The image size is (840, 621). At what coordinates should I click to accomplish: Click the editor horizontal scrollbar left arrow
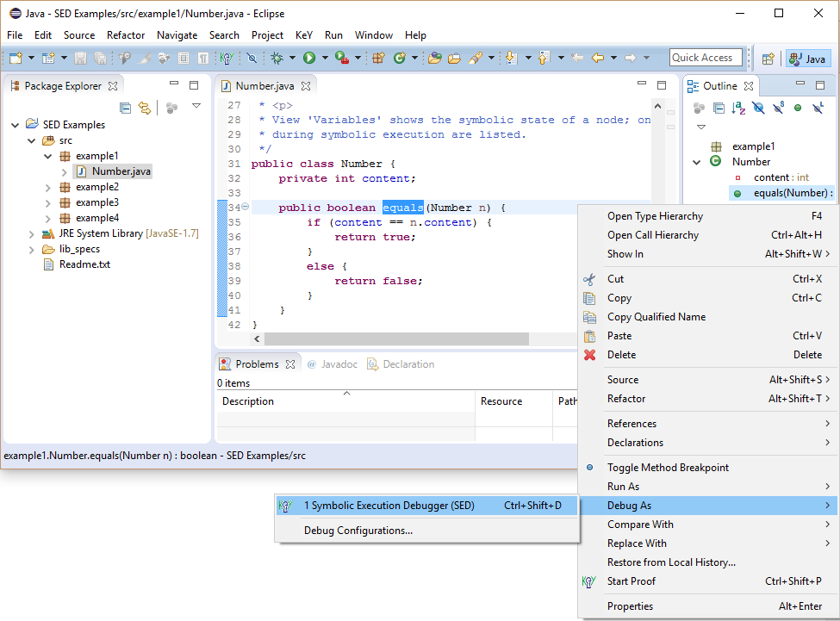pyautogui.click(x=257, y=339)
